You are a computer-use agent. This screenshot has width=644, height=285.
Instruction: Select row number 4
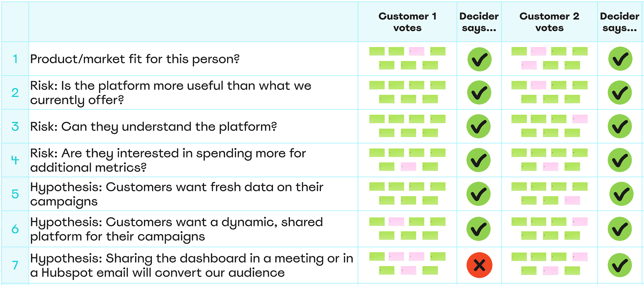click(x=15, y=160)
